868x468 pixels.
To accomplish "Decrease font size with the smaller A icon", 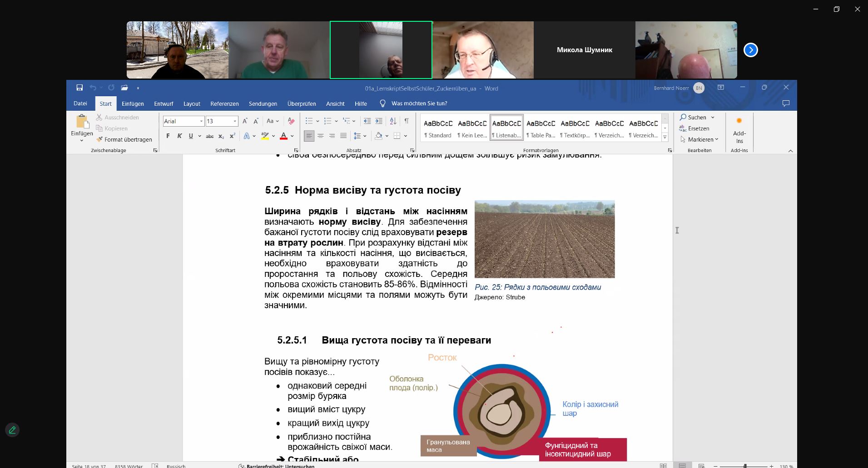I will tap(256, 121).
